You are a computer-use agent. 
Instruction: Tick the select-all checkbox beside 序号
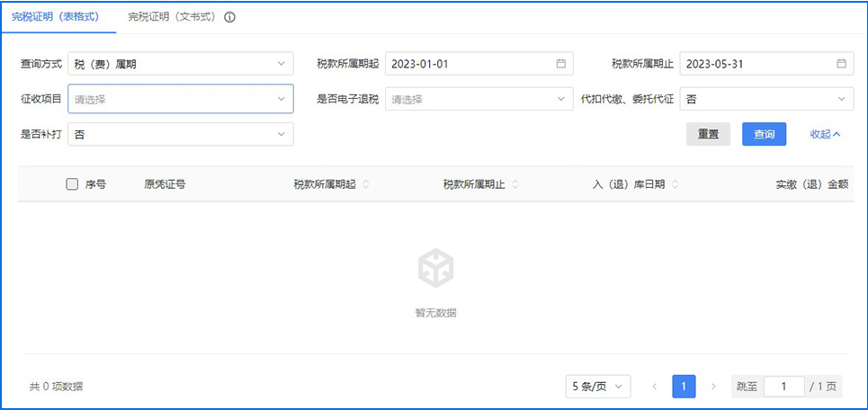coord(72,184)
